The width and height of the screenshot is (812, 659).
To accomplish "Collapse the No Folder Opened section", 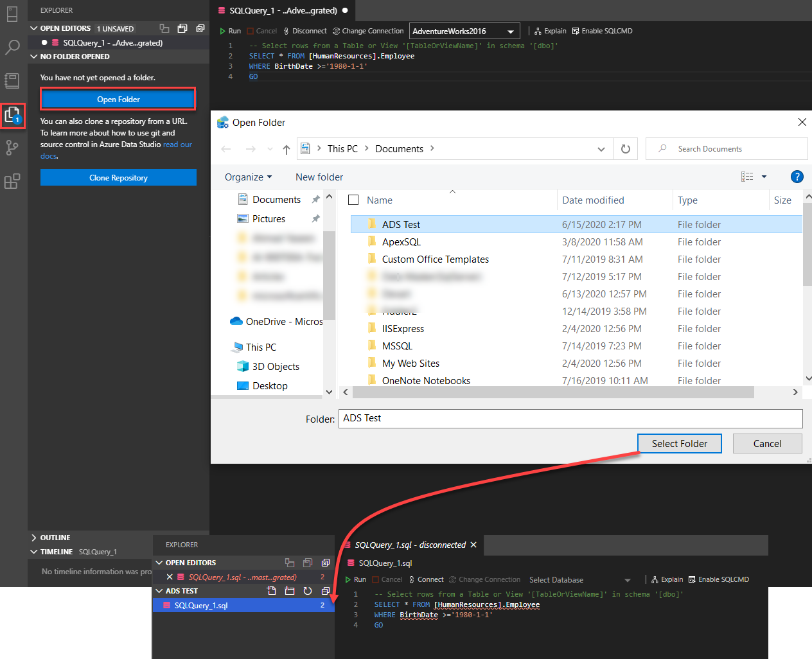I will click(34, 57).
